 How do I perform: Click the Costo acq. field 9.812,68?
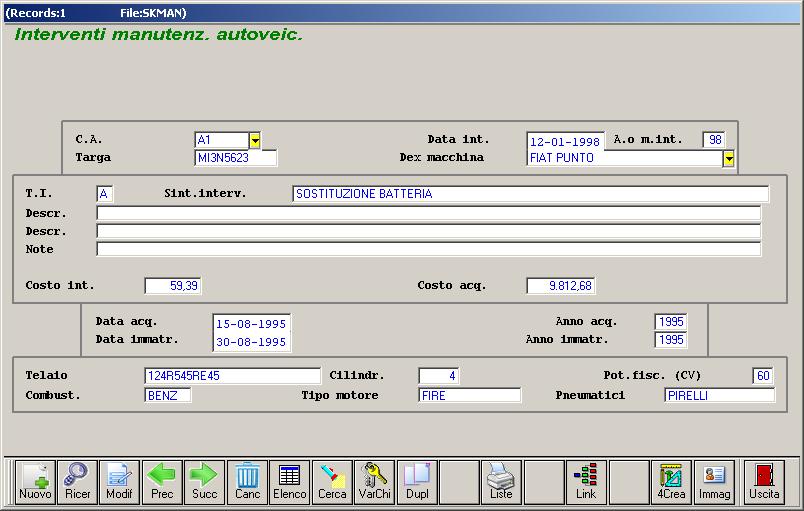point(560,285)
